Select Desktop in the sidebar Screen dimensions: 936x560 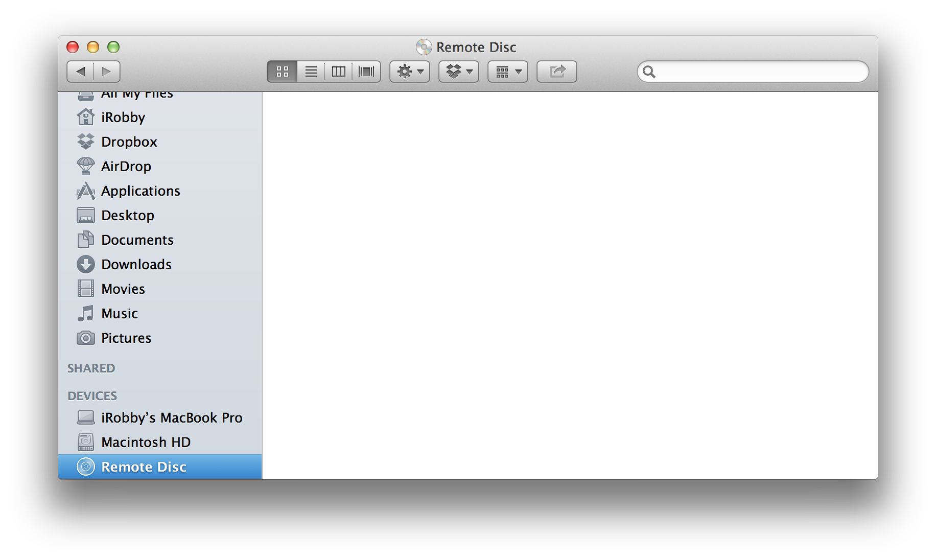(160, 216)
